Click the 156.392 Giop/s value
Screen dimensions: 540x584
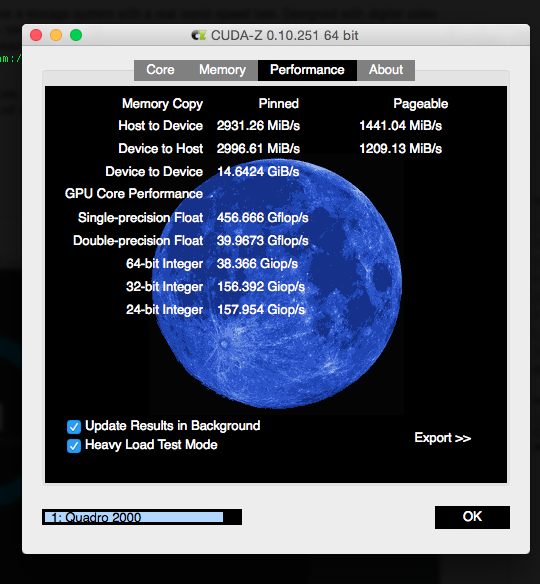click(x=261, y=287)
